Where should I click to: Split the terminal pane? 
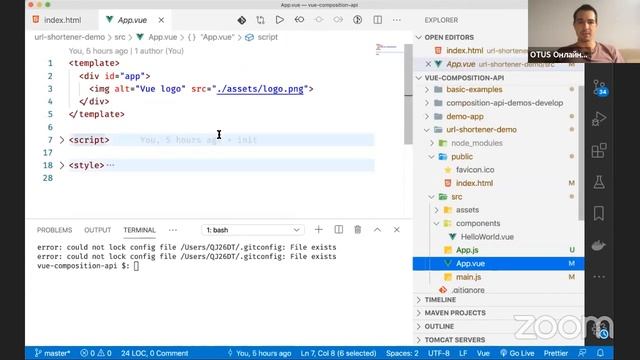coord(339,230)
